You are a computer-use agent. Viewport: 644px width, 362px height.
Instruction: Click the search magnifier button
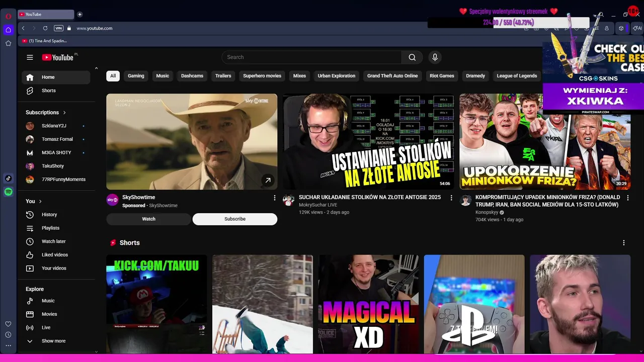pyautogui.click(x=412, y=57)
